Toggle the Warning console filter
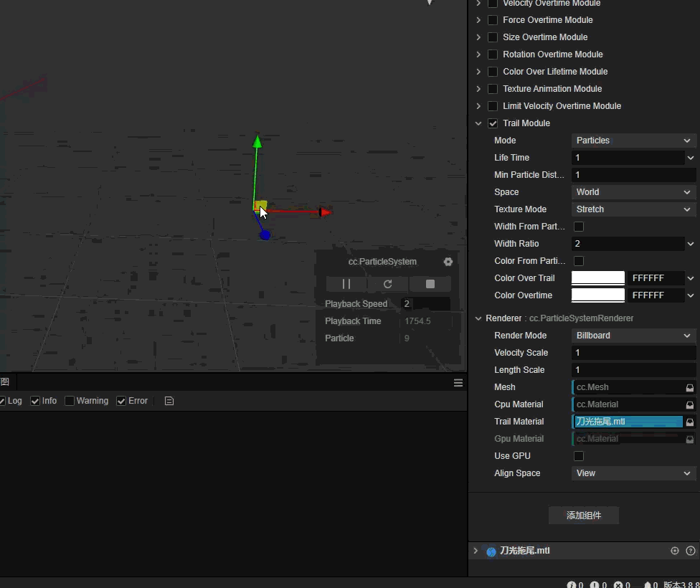This screenshot has width=700, height=588. coord(70,401)
